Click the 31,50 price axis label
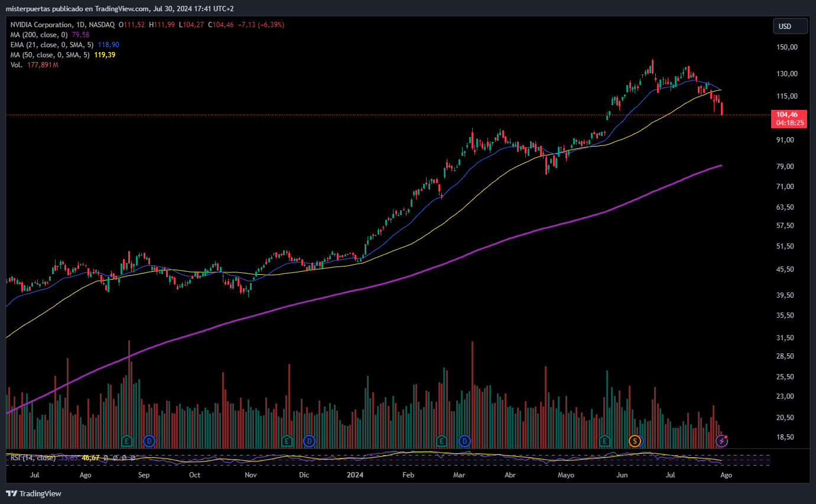Screen dimensions: 816x504 [784, 338]
